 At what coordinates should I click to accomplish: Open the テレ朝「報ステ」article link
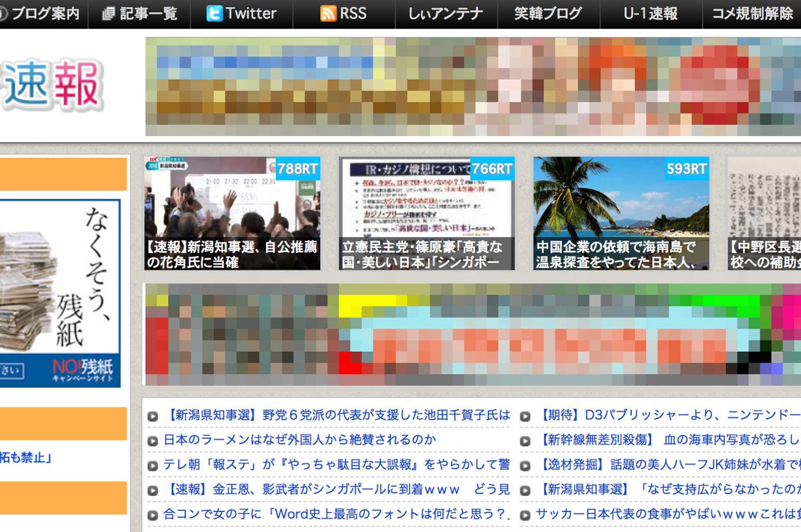pos(336,464)
